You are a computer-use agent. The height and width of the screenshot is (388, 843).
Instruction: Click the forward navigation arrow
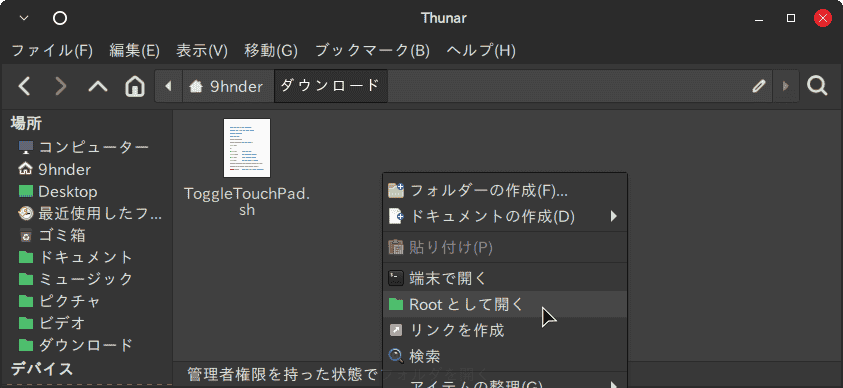point(61,86)
